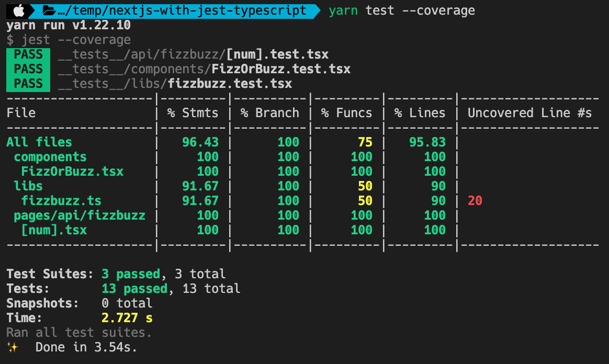The width and height of the screenshot is (609, 364).
Task: Click the 100 Funcs value in the pages/api/fizzbuzz row
Action: 362,215
